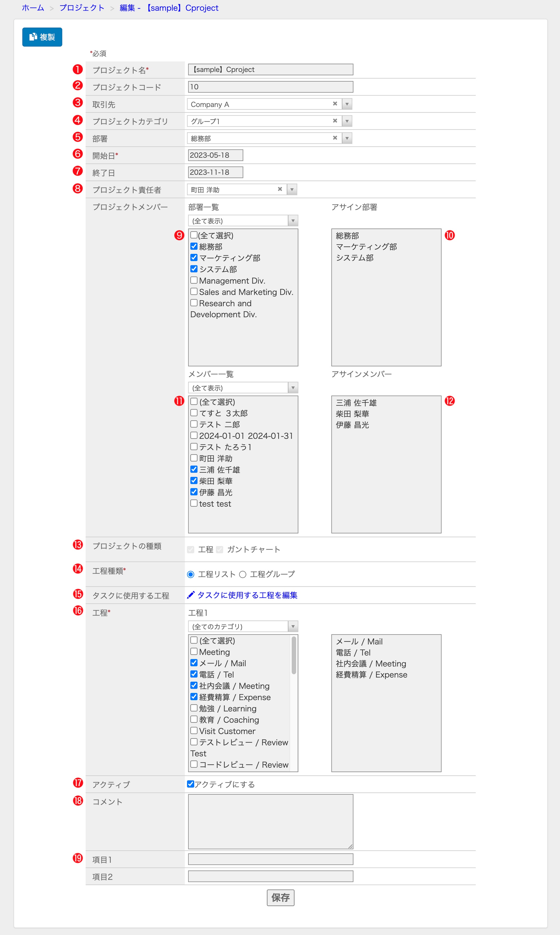Check 全て選択 in the process list
The width and height of the screenshot is (560, 935).
pyautogui.click(x=194, y=640)
